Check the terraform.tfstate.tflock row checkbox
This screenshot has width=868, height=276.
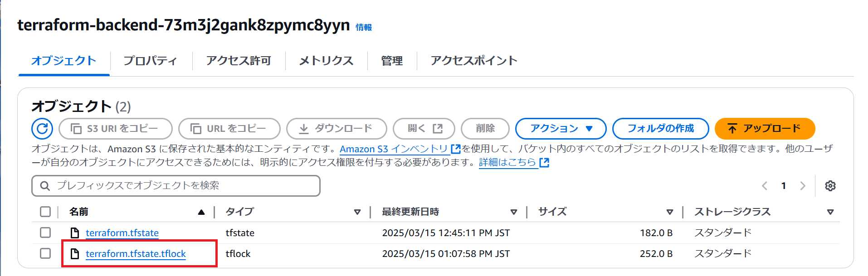click(45, 253)
